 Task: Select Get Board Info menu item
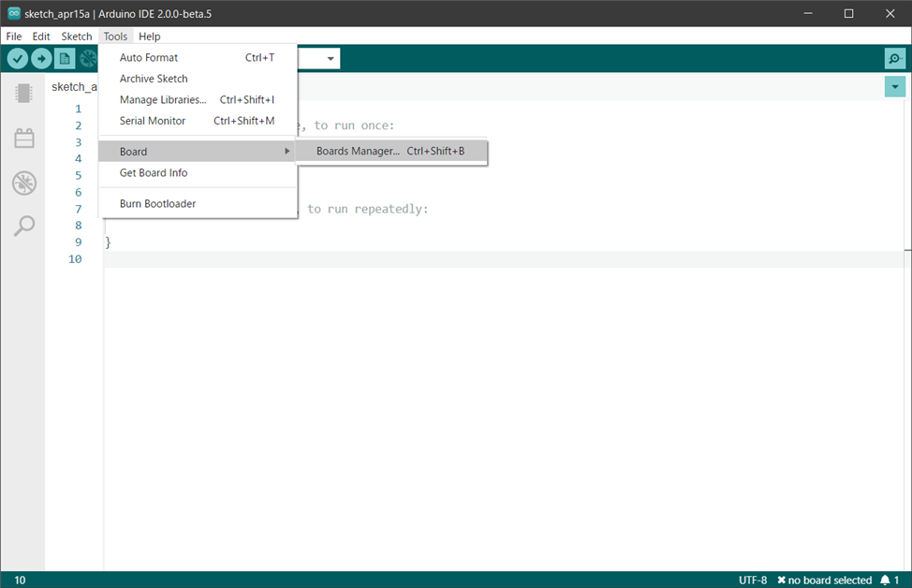pos(198,172)
